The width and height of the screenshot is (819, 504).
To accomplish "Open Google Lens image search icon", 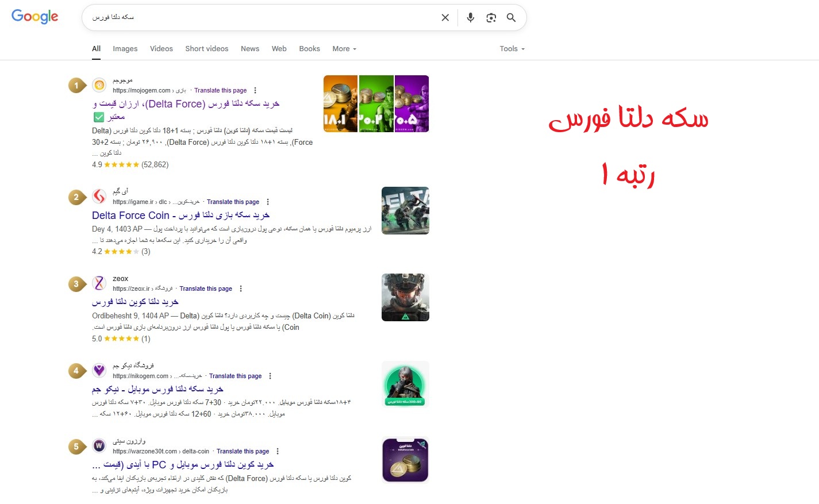I will pos(491,18).
